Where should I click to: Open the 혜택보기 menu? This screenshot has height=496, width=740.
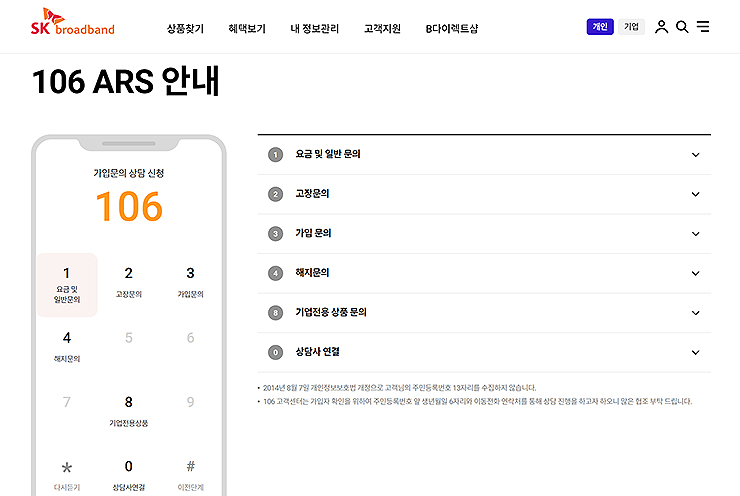click(x=247, y=29)
